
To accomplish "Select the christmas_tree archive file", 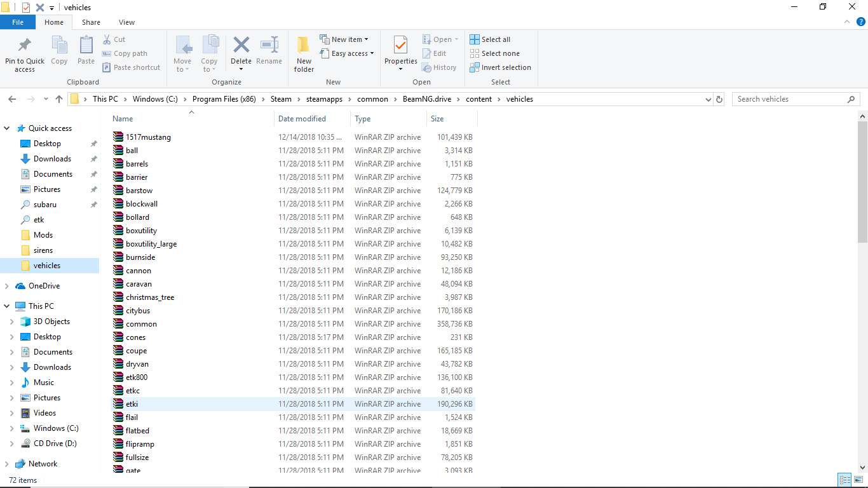I will tap(294, 297).
